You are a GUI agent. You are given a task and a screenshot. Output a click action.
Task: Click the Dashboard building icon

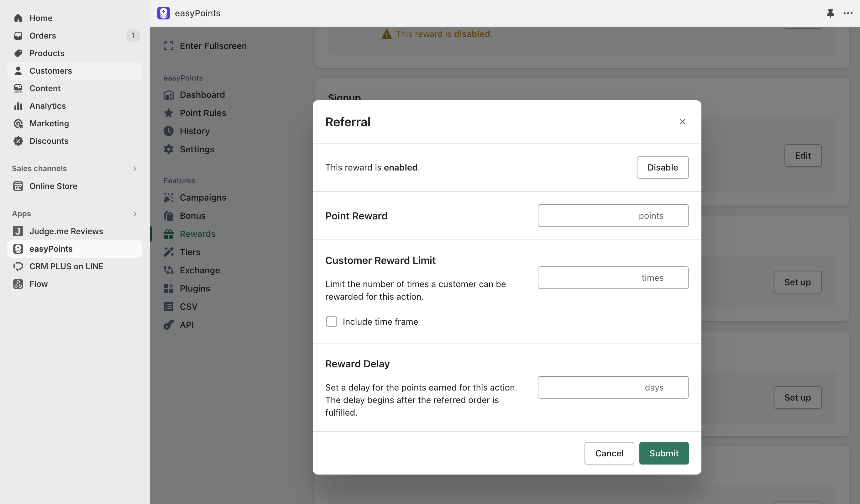[x=169, y=95]
